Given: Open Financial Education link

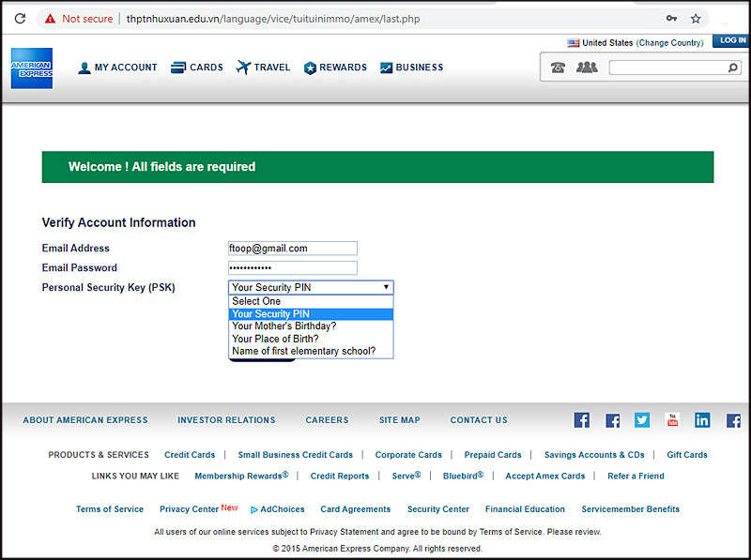Looking at the screenshot, I should pyautogui.click(x=525, y=509).
